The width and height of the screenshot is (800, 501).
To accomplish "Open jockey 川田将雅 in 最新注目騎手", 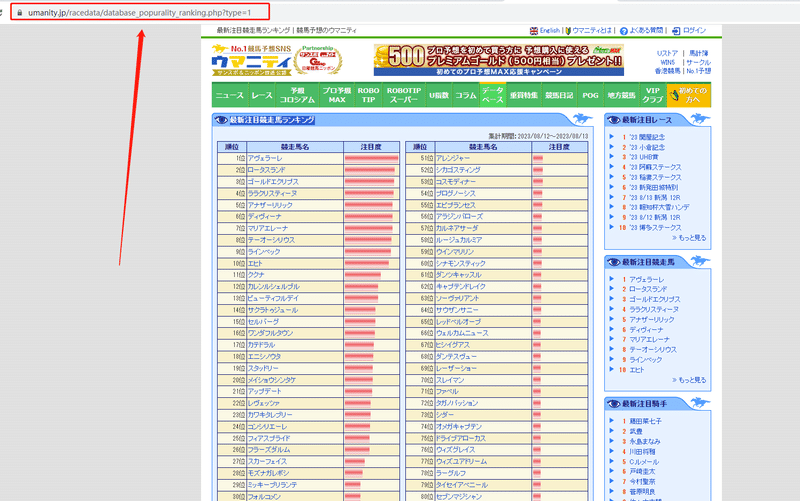I will coord(642,452).
